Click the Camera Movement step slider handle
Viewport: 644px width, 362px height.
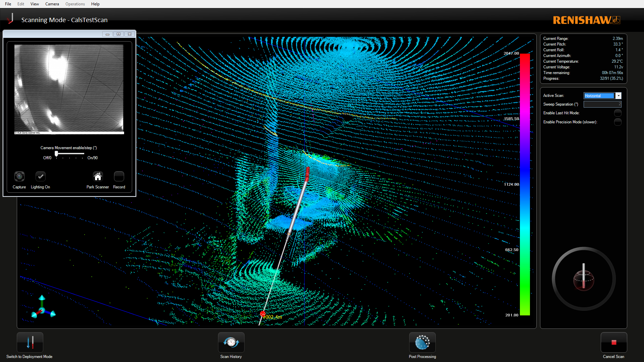tap(56, 154)
